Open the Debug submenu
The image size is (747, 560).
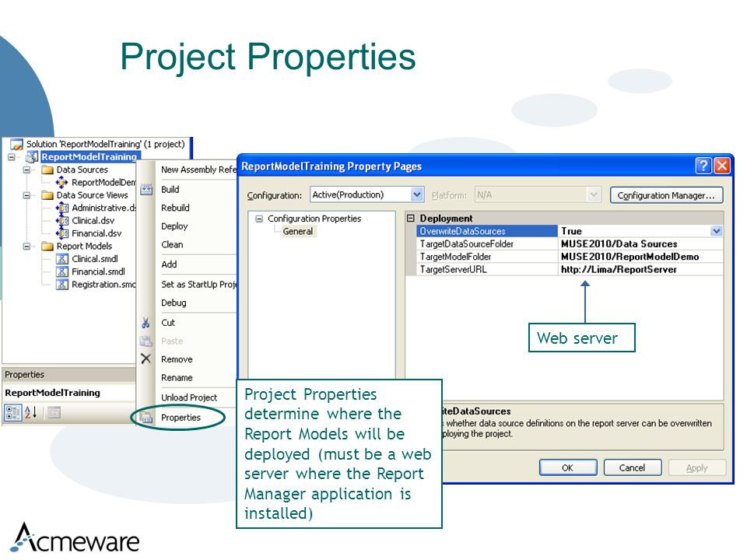pyautogui.click(x=174, y=303)
